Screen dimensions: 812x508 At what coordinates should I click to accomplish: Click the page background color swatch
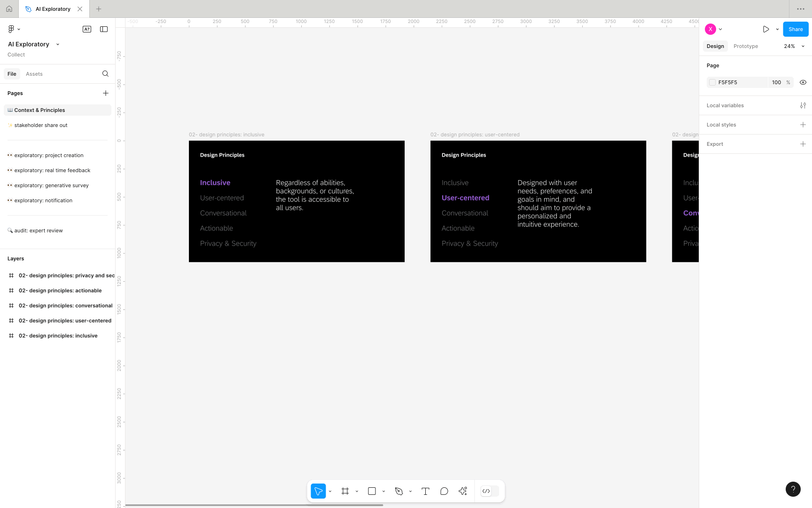[712, 82]
